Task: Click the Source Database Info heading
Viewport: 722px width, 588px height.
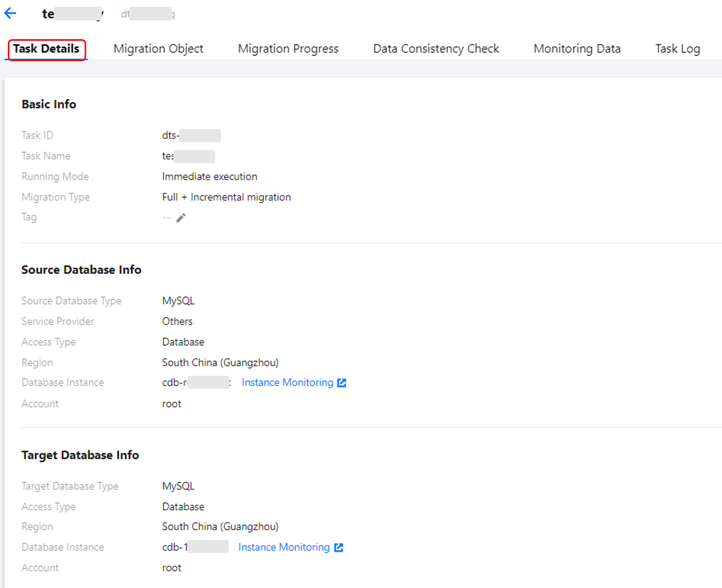Action: [81, 270]
